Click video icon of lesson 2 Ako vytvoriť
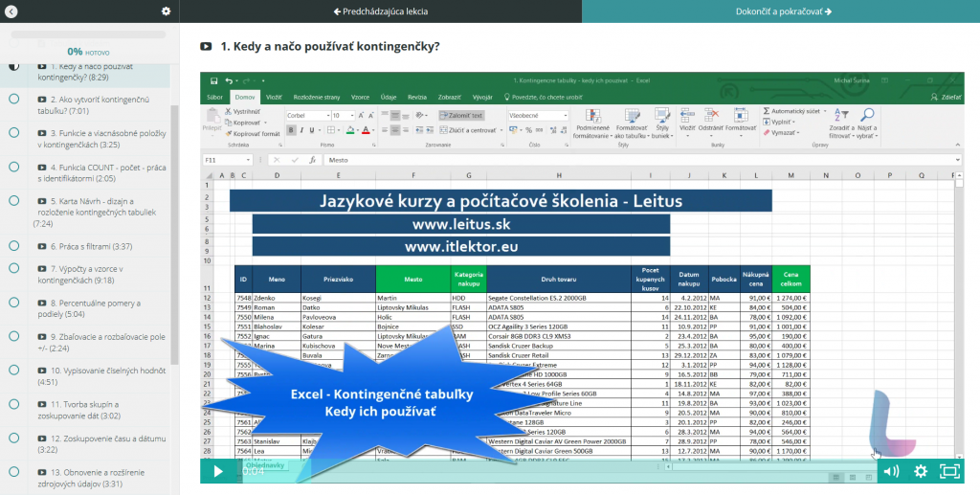Viewport: 980px width, 495px height. 42,100
